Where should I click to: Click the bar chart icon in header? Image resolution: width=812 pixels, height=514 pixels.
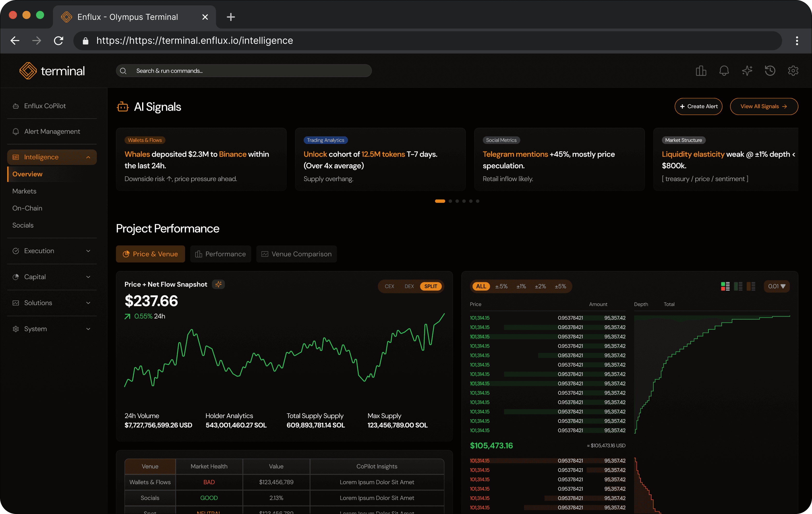tap(701, 71)
